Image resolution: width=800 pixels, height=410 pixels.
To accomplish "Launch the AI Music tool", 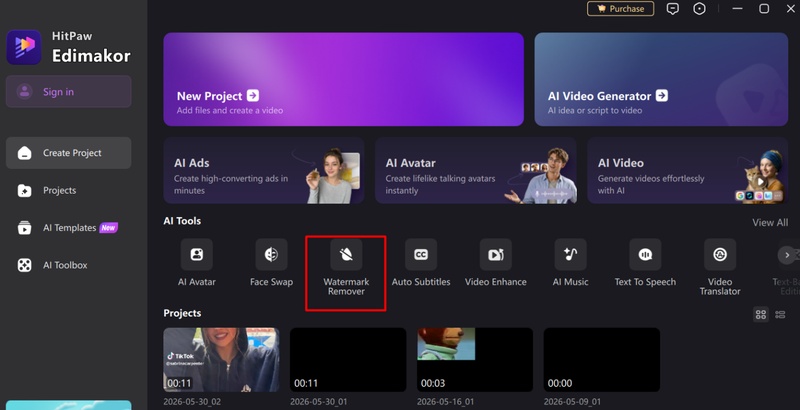I will 570,254.
